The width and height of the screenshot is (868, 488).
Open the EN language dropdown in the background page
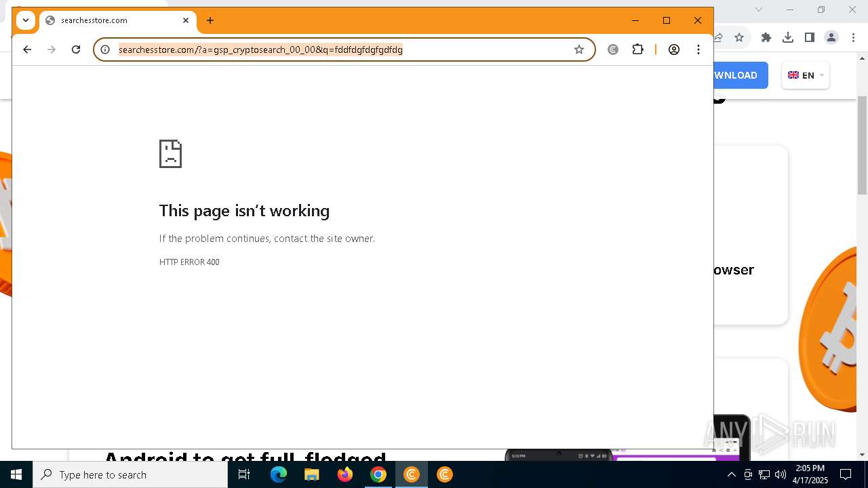[x=806, y=75]
